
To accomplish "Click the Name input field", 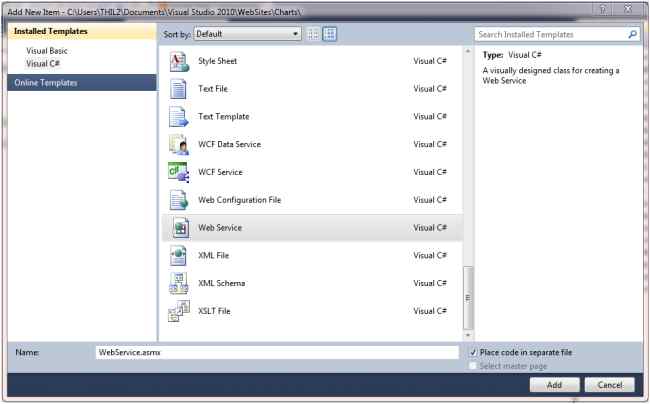I will pos(277,353).
